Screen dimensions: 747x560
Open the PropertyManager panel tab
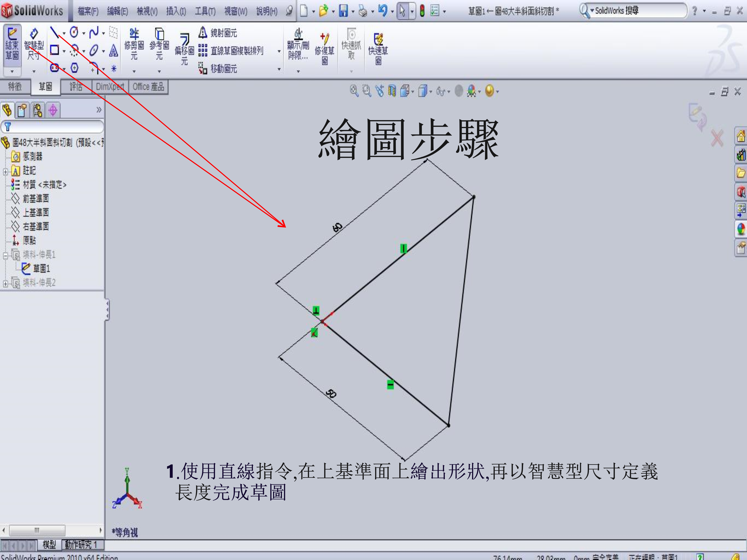coord(22,110)
